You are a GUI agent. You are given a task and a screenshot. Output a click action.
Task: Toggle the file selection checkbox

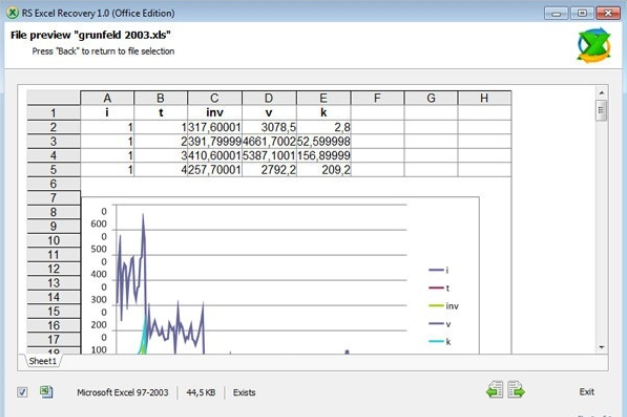23,392
